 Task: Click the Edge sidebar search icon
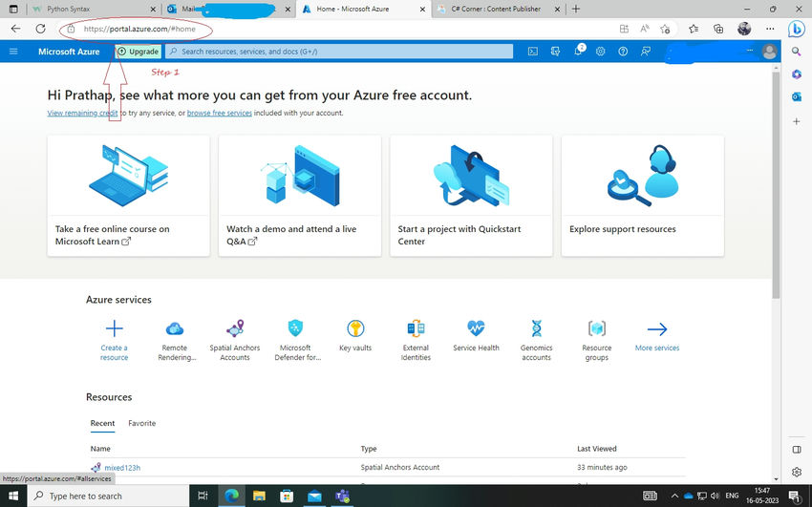pos(797,52)
